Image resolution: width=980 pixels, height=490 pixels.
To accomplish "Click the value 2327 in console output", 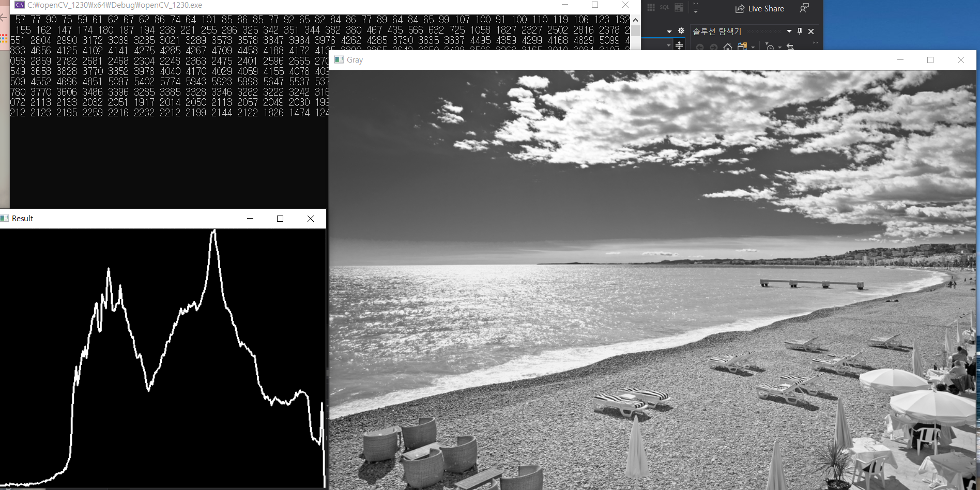I will pyautogui.click(x=532, y=30).
